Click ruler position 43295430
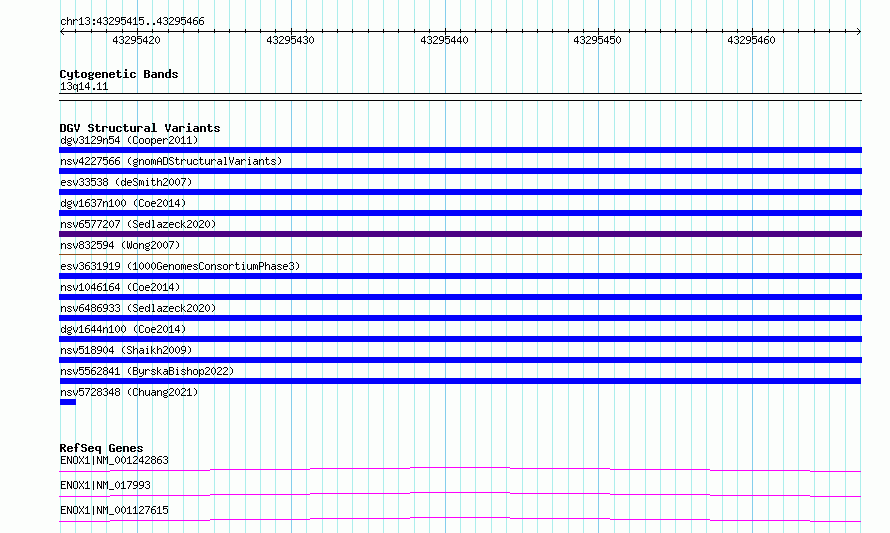Image resolution: width=890 pixels, height=533 pixels. 290,40
